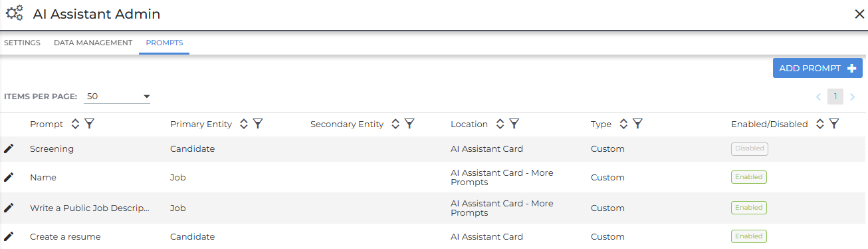This screenshot has width=868, height=249.
Task: Toggle Disabled badge on Screening row
Action: click(x=750, y=148)
